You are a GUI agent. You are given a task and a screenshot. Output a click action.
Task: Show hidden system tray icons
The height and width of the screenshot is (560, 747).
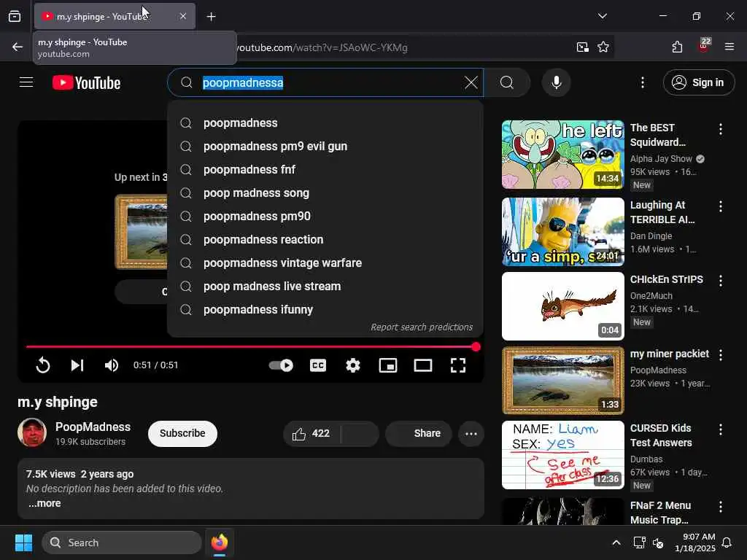point(616,542)
